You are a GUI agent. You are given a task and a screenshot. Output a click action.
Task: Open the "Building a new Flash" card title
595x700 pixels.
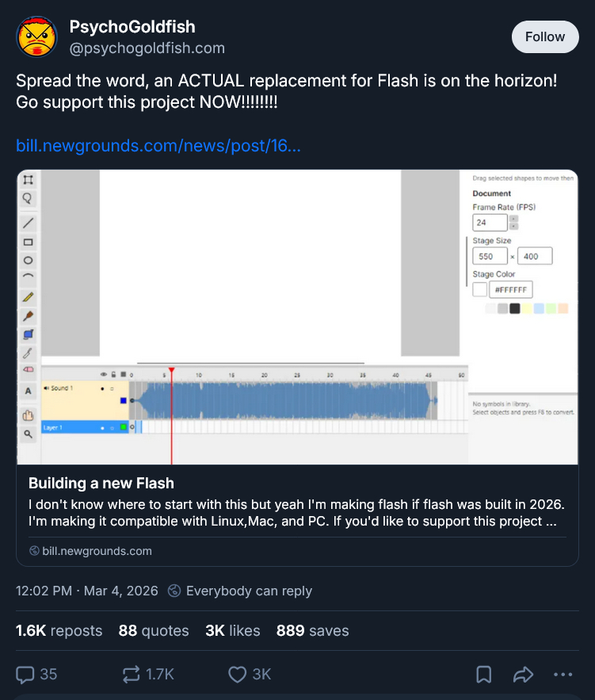coord(101,483)
